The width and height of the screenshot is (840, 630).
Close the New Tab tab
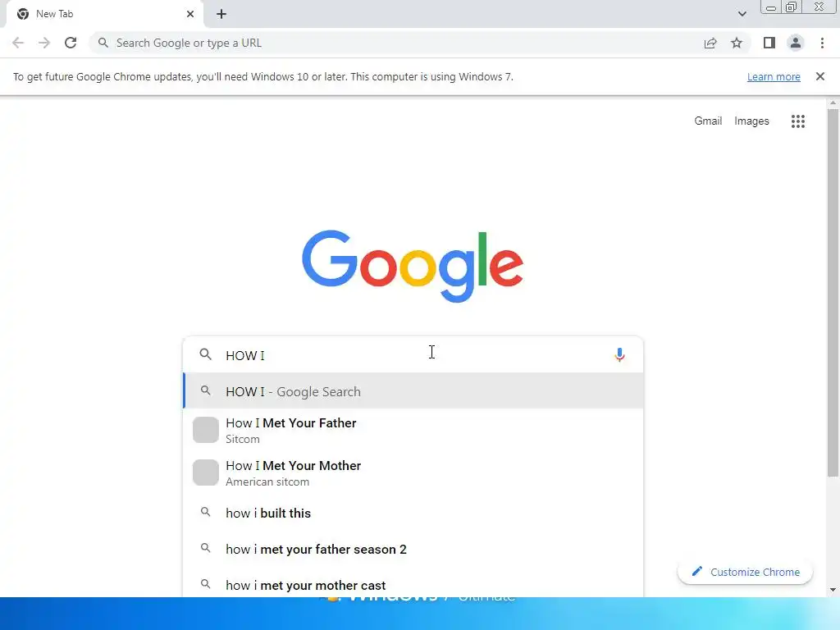tap(190, 14)
